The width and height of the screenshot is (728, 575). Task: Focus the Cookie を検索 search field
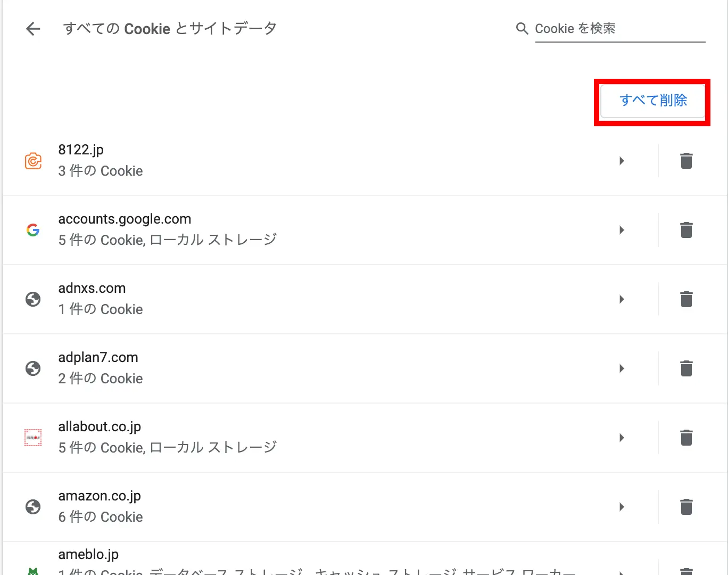[x=619, y=29]
